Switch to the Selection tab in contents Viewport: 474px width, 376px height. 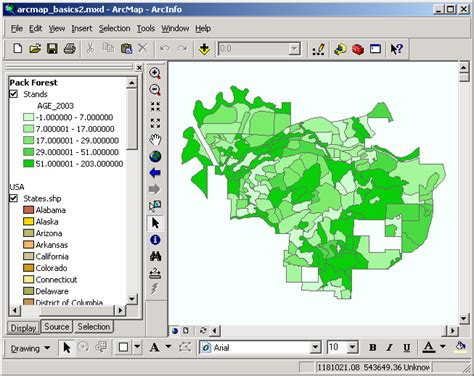coord(94,327)
